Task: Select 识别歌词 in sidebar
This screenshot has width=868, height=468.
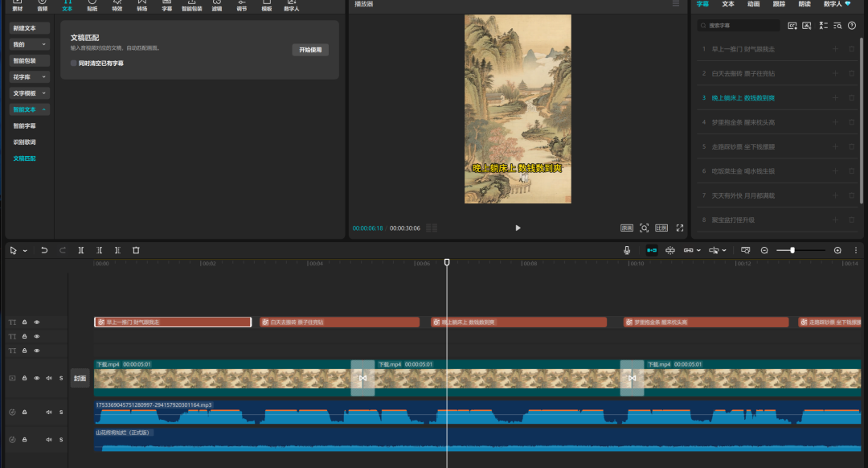Action: 24,142
